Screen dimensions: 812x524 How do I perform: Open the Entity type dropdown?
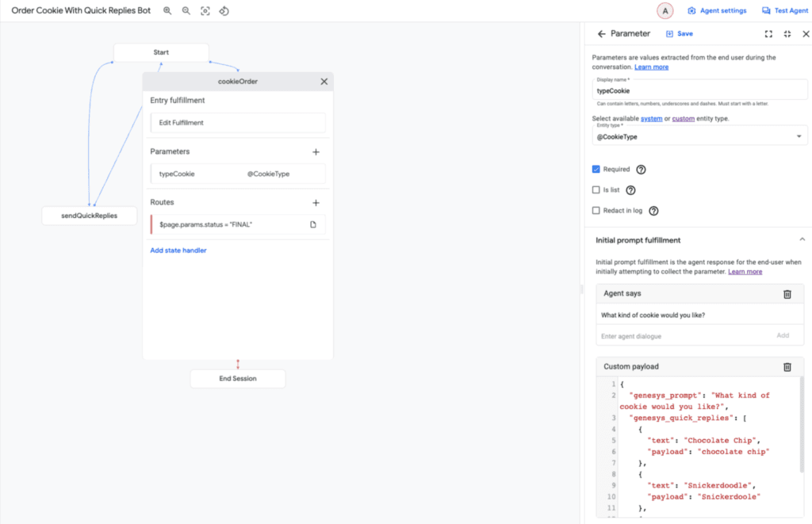[x=799, y=136]
